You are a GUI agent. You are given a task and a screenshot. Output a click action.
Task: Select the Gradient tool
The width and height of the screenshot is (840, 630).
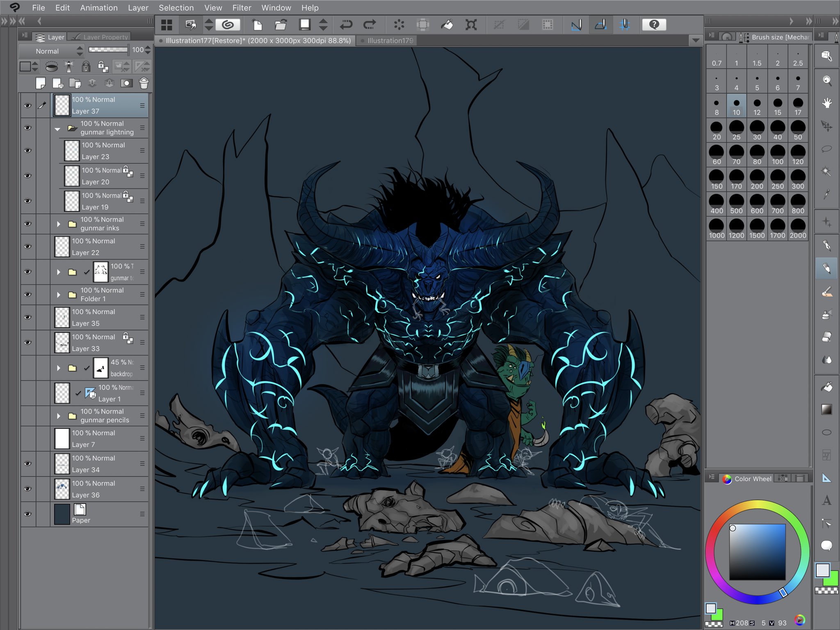point(827,409)
